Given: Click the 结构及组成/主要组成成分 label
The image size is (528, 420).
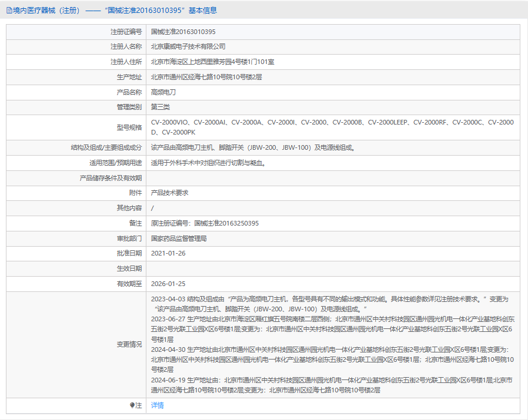Looking at the screenshot, I should pyautogui.click(x=106, y=148).
